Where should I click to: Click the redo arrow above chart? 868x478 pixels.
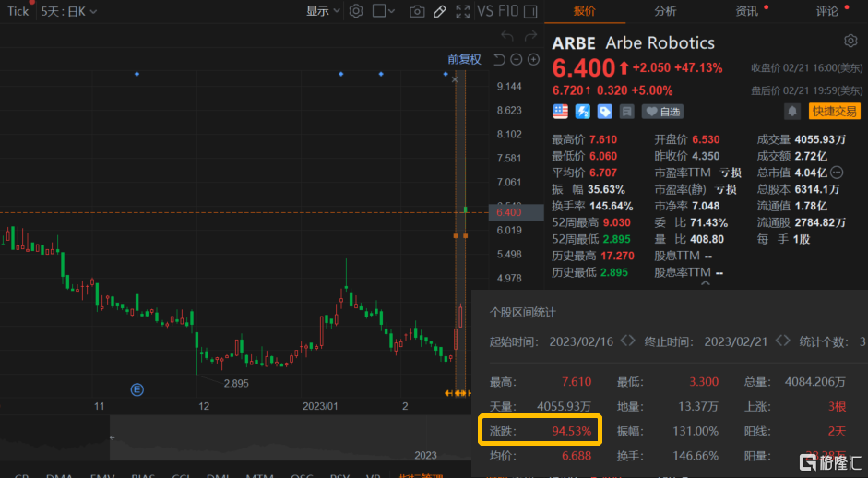point(530,36)
